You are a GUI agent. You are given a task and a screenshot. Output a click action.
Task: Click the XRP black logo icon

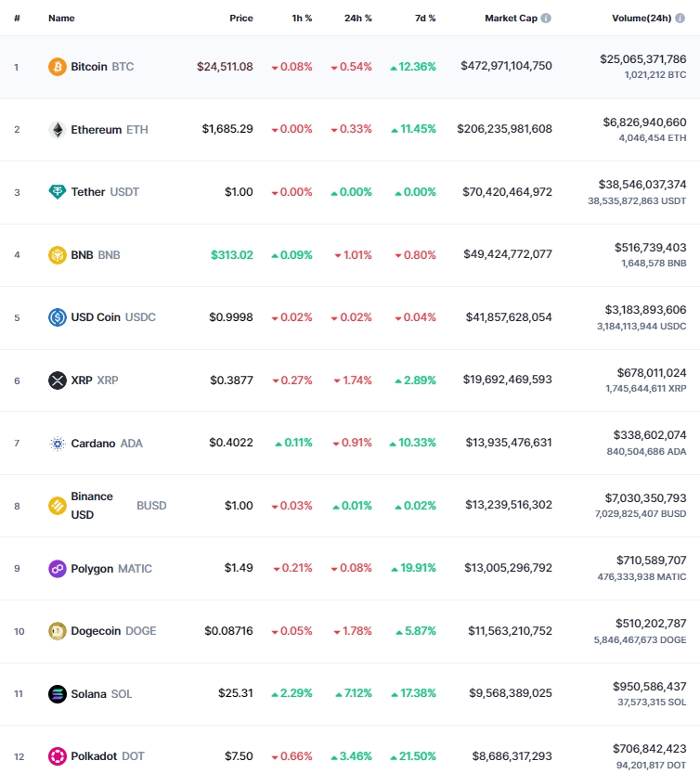(58, 381)
